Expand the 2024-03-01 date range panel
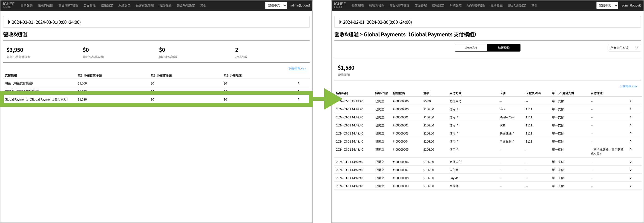This screenshot has height=223, width=644. pos(9,22)
